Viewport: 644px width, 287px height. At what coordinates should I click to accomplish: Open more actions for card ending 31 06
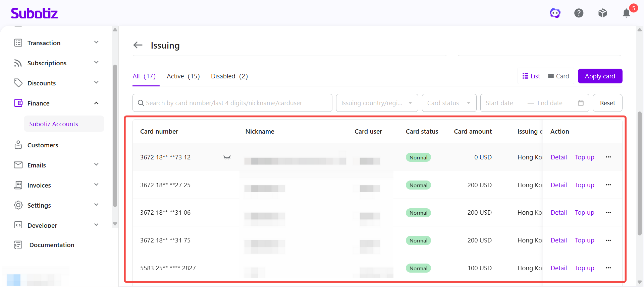tap(608, 213)
